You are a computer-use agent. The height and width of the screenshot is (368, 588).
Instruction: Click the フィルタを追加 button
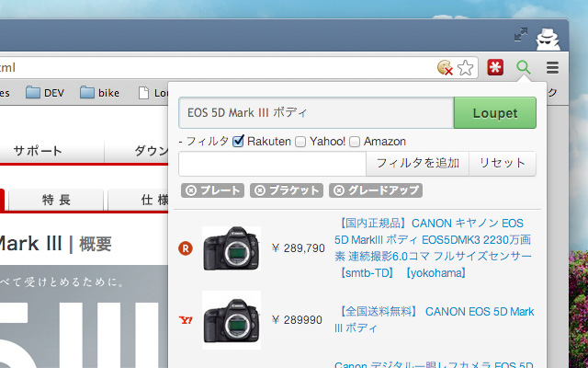coord(417,164)
